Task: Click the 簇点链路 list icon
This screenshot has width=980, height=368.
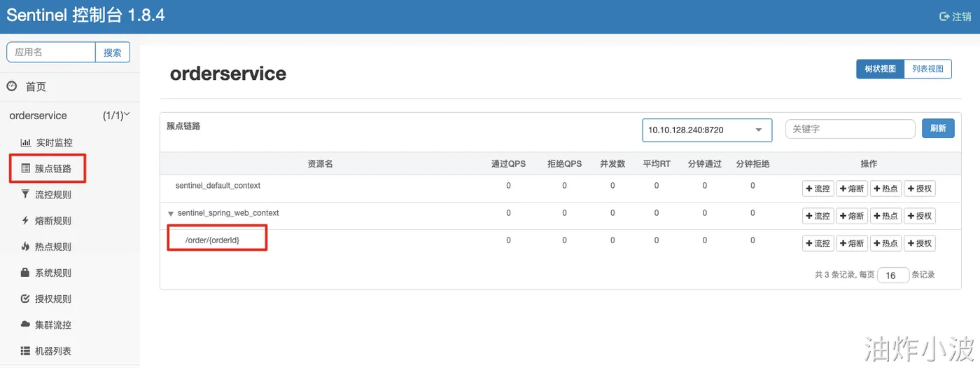Action: point(26,168)
